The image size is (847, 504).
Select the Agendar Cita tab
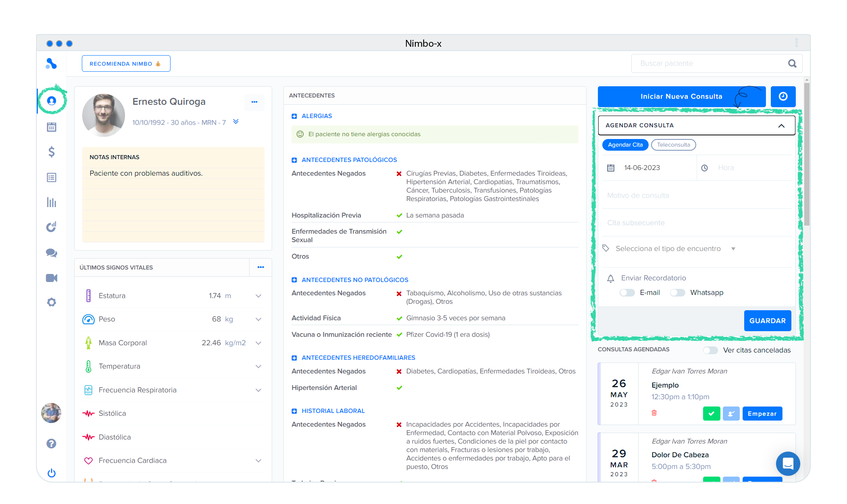(x=625, y=145)
